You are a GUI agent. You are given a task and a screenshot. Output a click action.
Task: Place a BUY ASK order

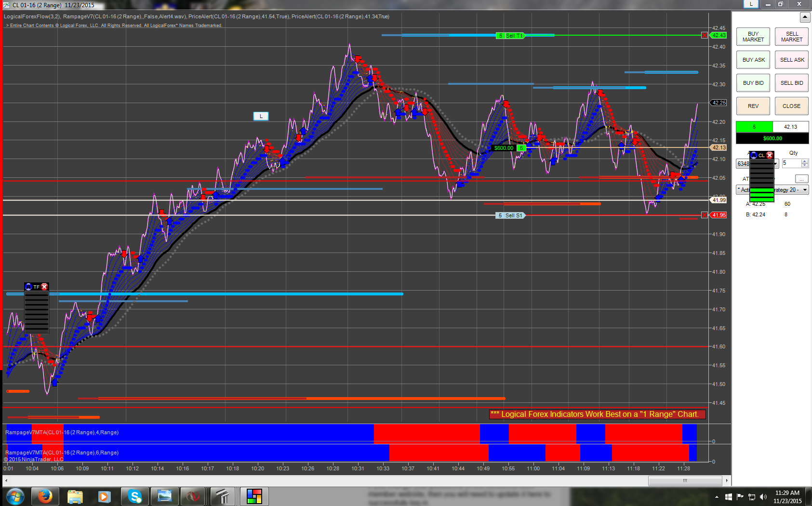pyautogui.click(x=753, y=60)
